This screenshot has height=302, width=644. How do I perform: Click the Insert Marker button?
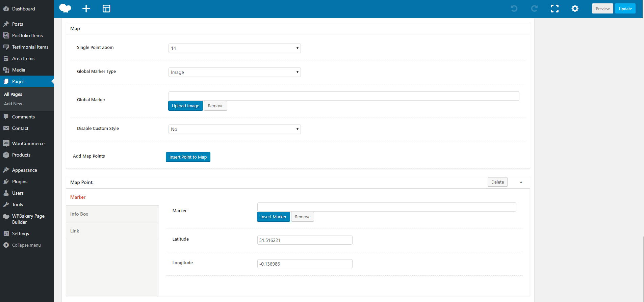[274, 217]
